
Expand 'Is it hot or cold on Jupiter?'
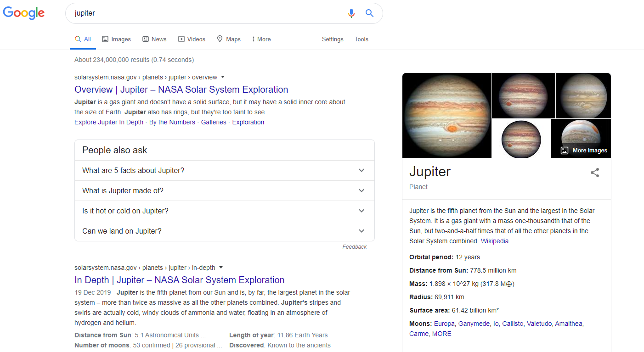coord(224,211)
